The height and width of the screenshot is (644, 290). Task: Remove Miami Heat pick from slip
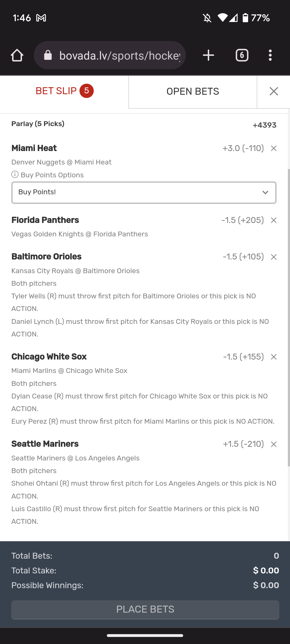click(x=274, y=148)
